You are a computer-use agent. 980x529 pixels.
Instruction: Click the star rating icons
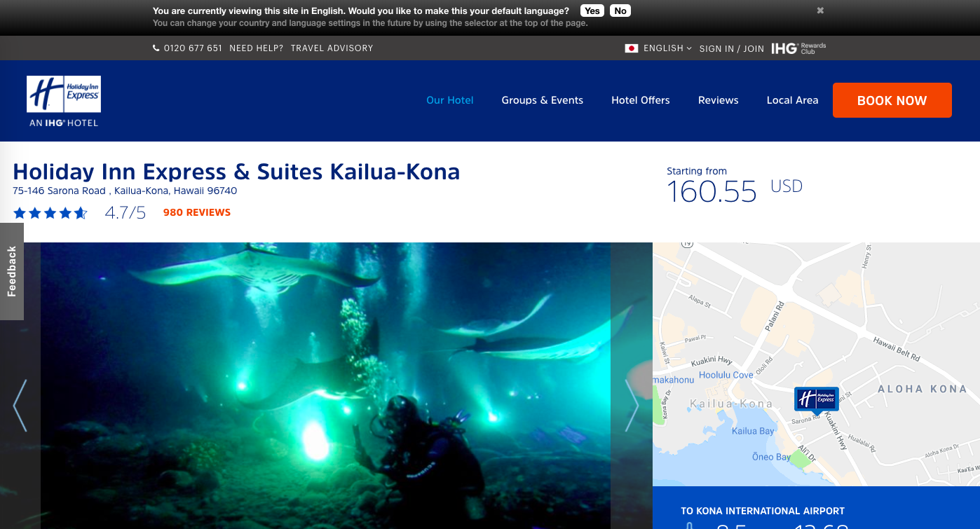[50, 213]
